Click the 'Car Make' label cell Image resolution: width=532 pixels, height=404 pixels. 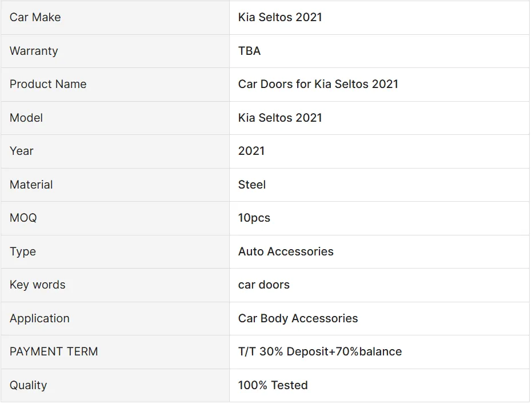click(35, 17)
